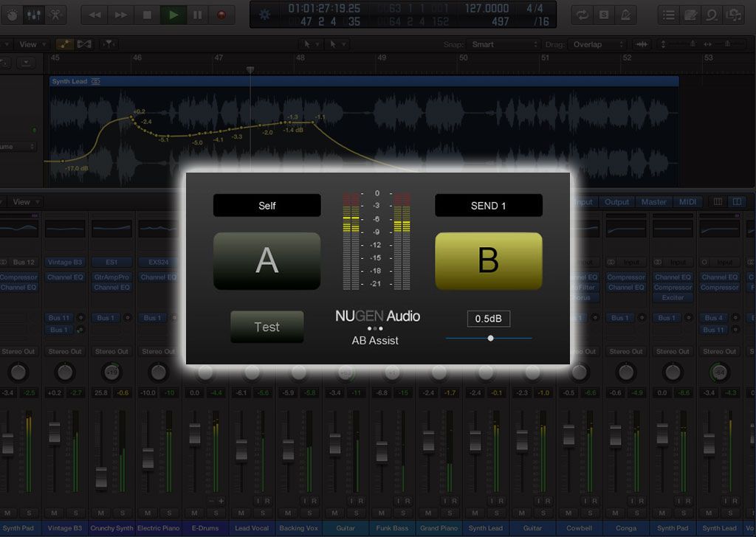Click the Rewind transport button

pyautogui.click(x=95, y=15)
